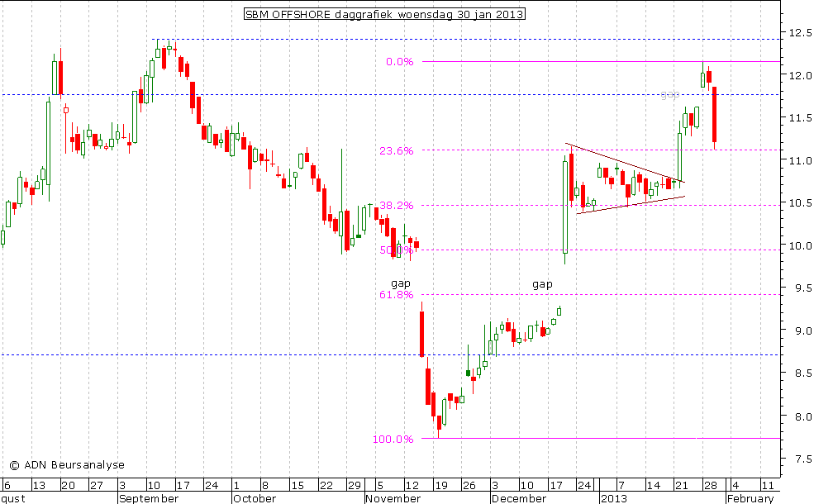Image resolution: width=814 pixels, height=504 pixels.
Task: Click date label 22 on the axis
Action: tap(326, 486)
